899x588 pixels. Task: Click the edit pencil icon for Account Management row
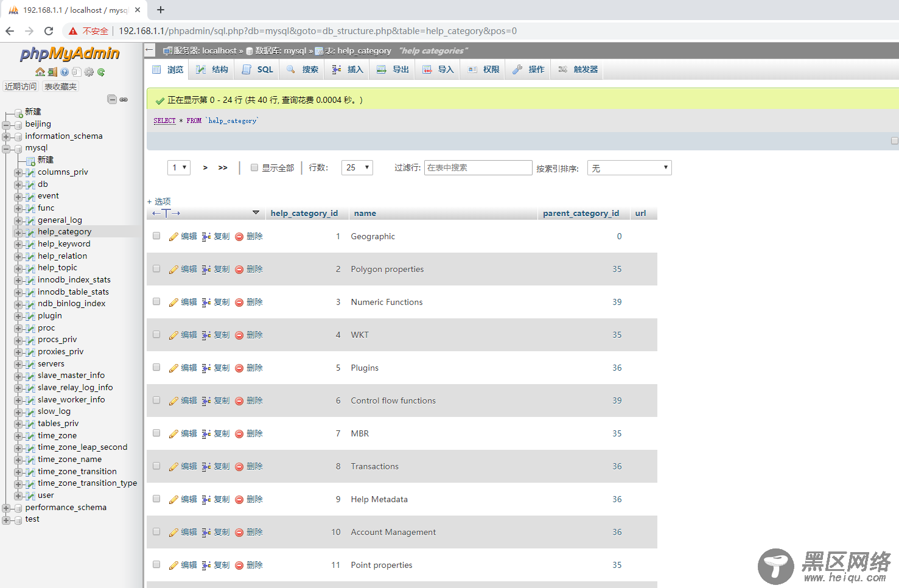pos(173,533)
